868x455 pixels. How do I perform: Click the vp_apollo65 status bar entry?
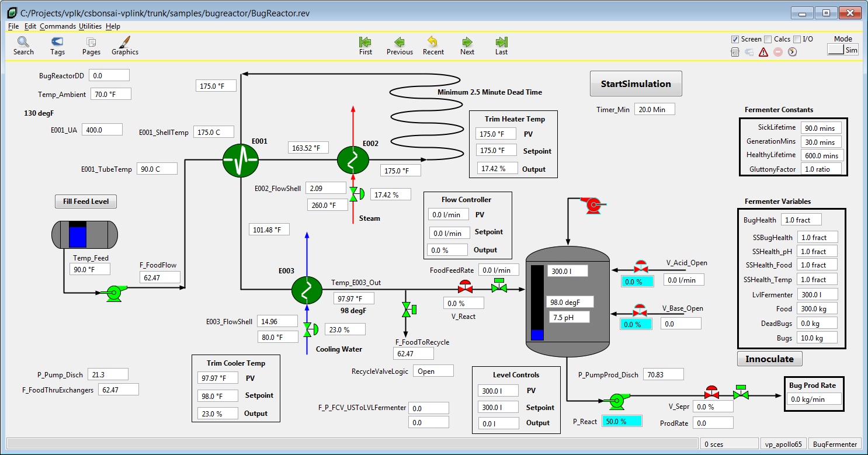[x=784, y=444]
